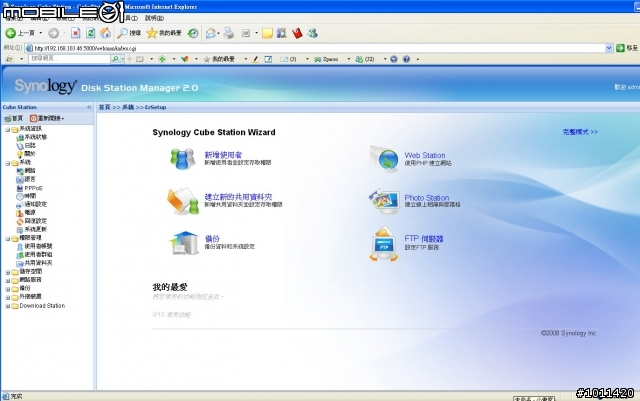Refresh the page from the IE toolbar

click(x=90, y=33)
